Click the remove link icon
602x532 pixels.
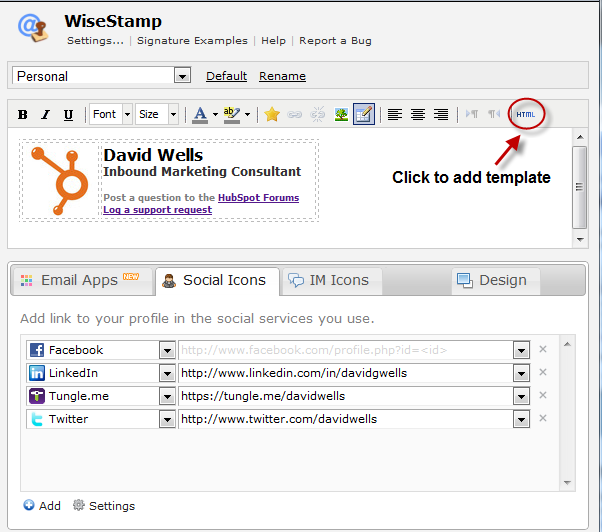point(318,114)
